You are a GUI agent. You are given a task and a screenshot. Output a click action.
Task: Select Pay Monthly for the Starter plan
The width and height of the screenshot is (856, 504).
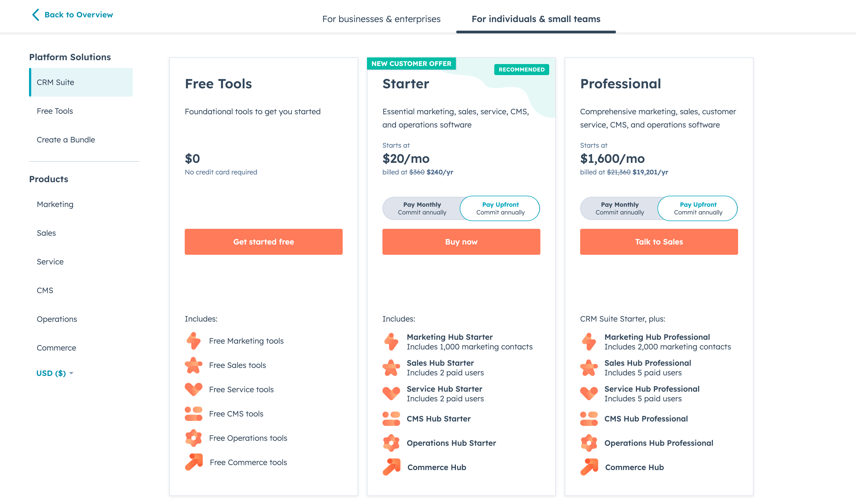click(x=422, y=208)
